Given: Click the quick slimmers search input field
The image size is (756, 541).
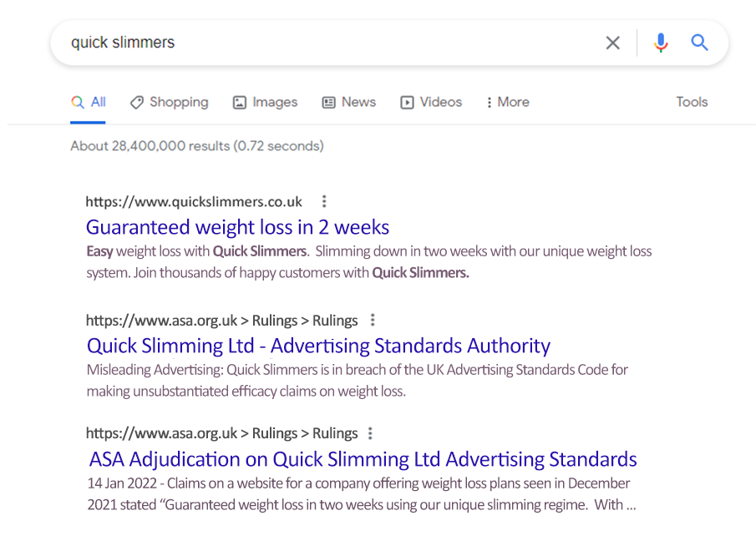Looking at the screenshot, I should 332,43.
